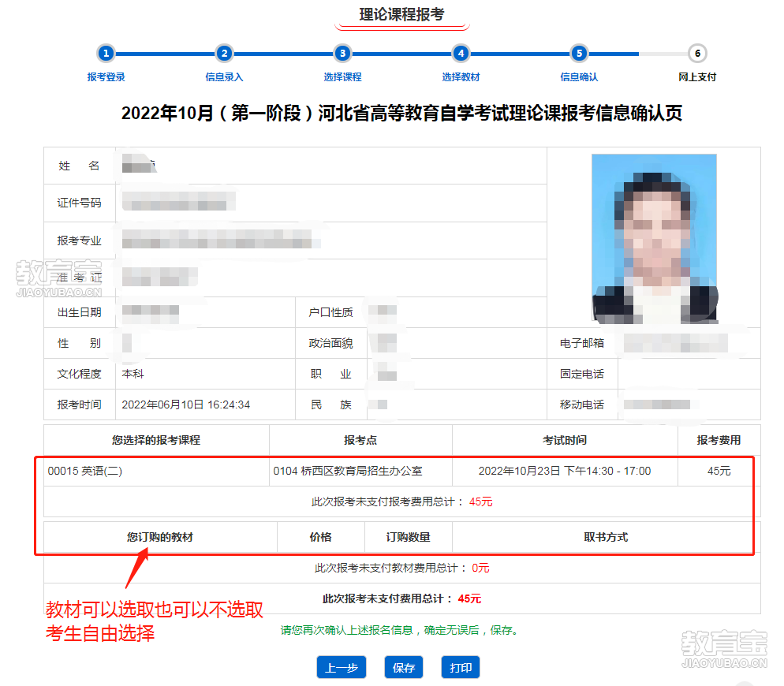This screenshot has height=686, width=784.
Task: Select the 信息录入 step label
Action: 225,77
